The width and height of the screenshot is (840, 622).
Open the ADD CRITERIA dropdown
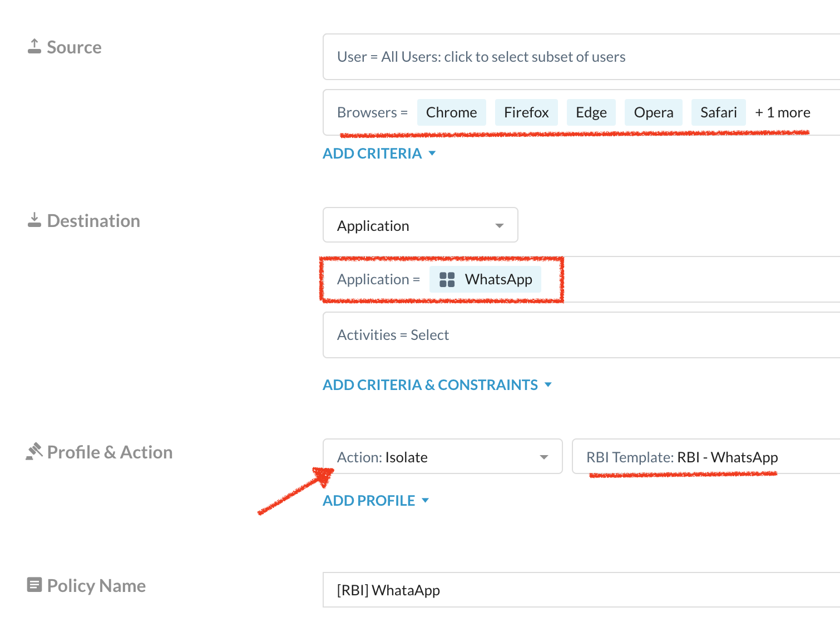379,154
